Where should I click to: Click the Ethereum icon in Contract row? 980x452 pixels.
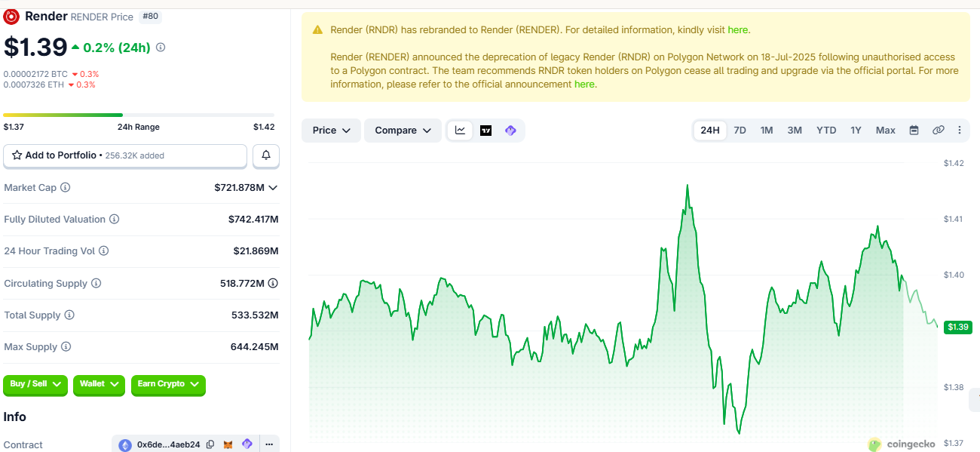[125, 445]
